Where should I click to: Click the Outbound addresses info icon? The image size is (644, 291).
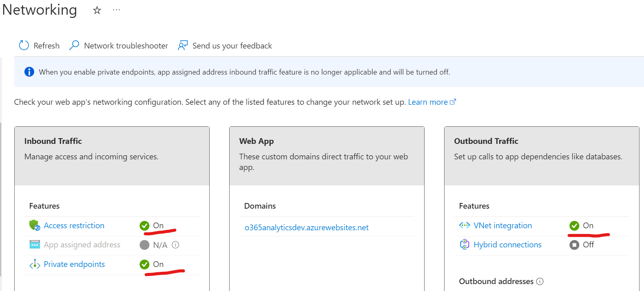[x=540, y=281]
